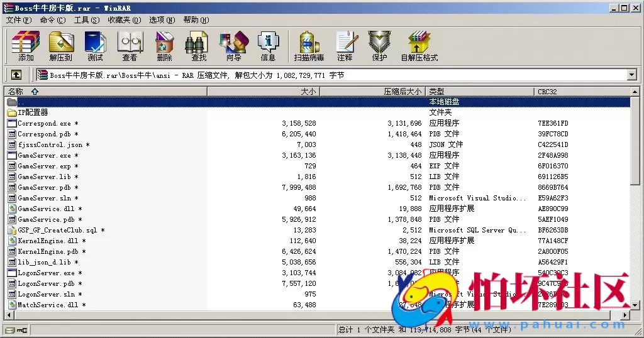Click the horizontal scrollbar right arrow

coord(625,315)
